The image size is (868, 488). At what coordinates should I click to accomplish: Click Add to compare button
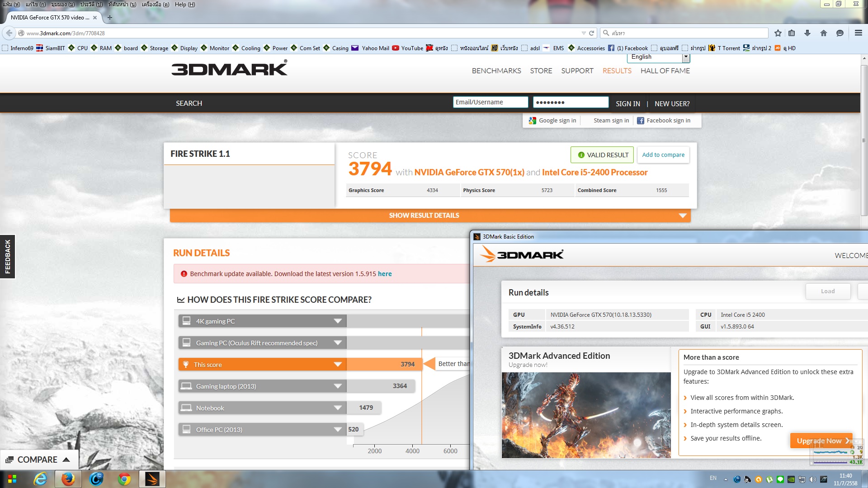coord(663,155)
